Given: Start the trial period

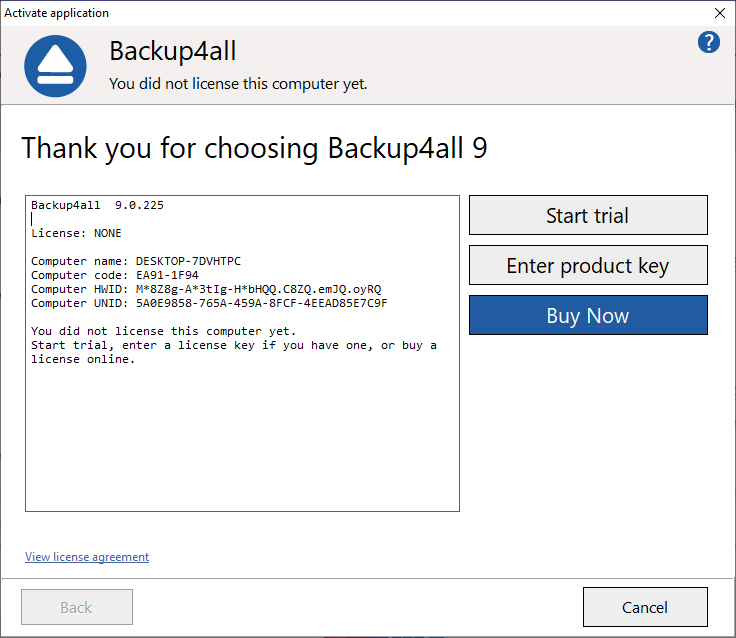Looking at the screenshot, I should tap(588, 215).
